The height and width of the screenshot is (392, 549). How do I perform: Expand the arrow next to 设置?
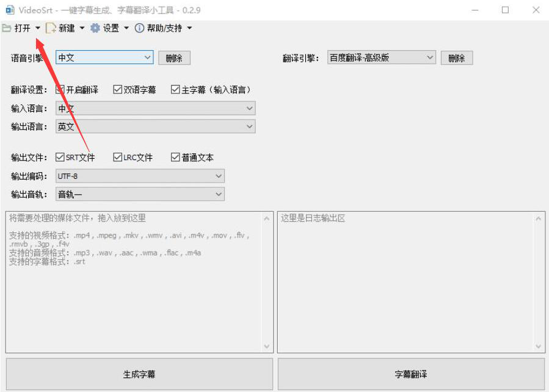126,28
